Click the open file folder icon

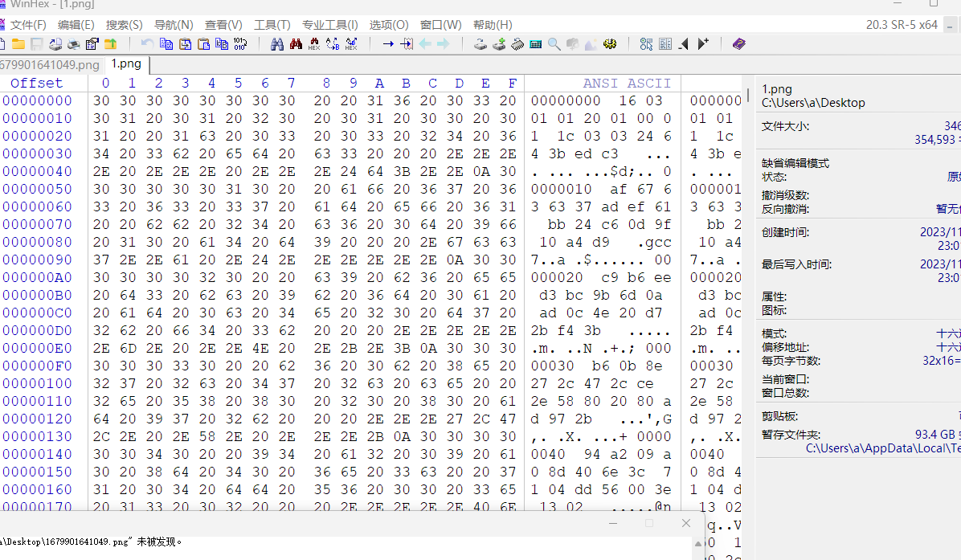pyautogui.click(x=18, y=44)
